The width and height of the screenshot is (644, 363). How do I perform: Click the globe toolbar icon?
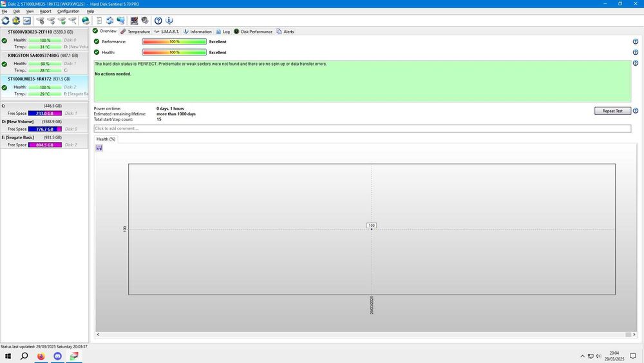(x=86, y=21)
